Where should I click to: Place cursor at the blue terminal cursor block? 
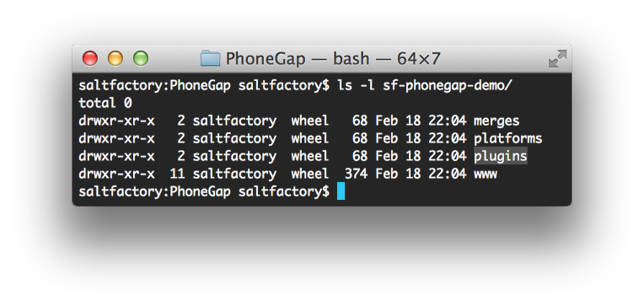pyautogui.click(x=341, y=191)
